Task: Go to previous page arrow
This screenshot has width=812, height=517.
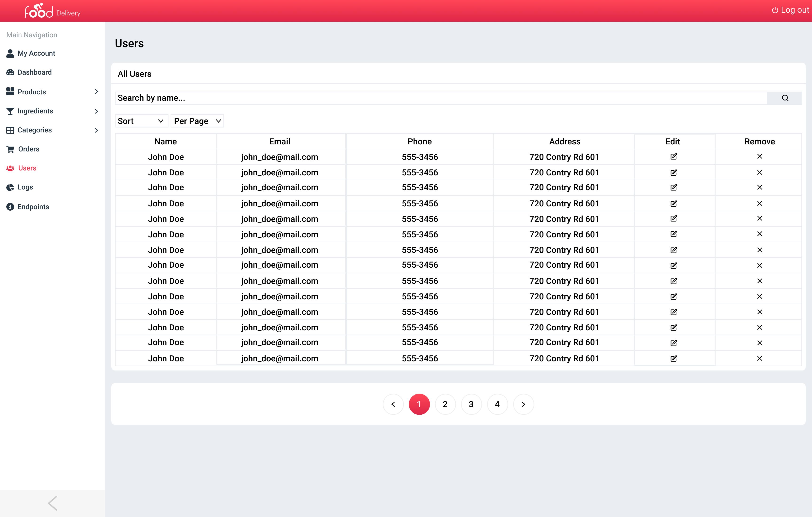Action: click(393, 404)
